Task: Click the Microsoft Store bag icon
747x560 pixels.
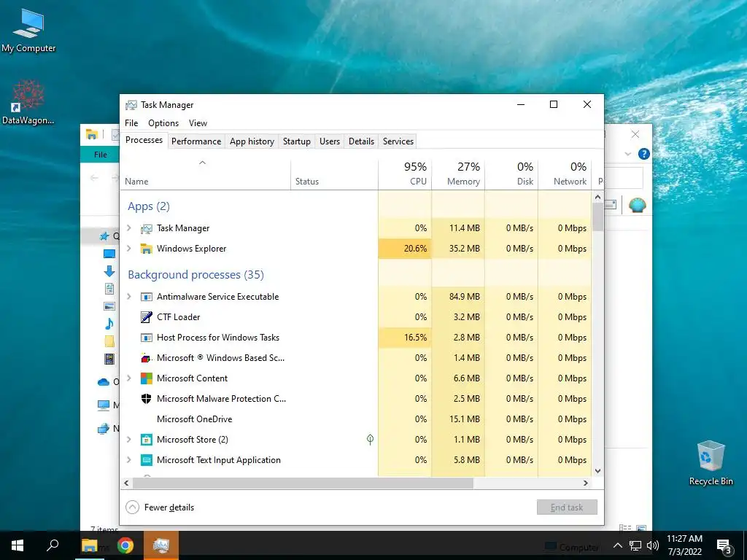Action: pos(146,440)
